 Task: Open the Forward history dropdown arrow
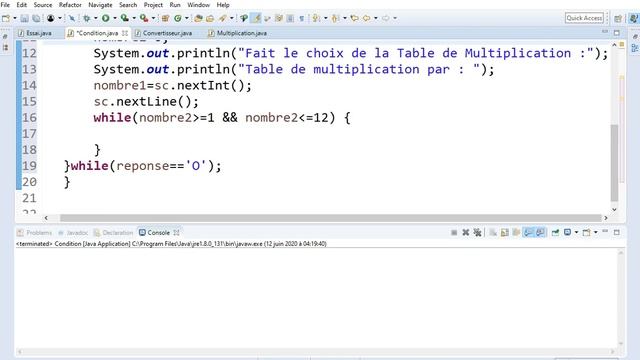(395, 18)
